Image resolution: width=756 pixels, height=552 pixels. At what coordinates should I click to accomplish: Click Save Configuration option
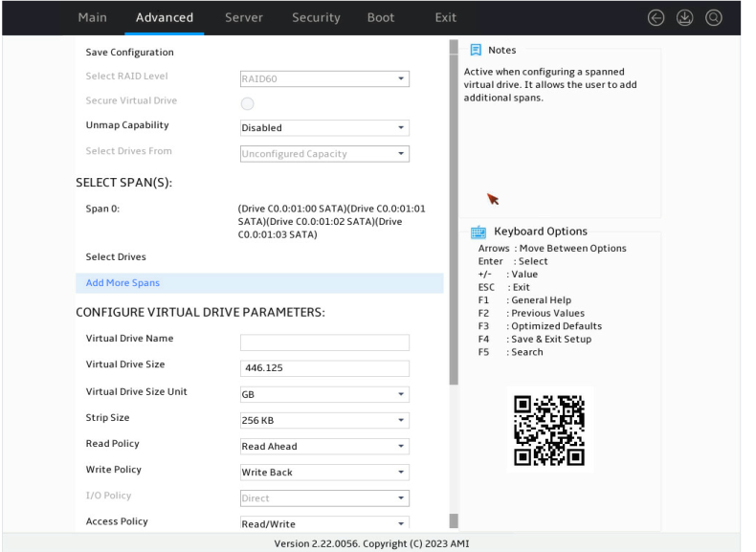[x=130, y=52]
